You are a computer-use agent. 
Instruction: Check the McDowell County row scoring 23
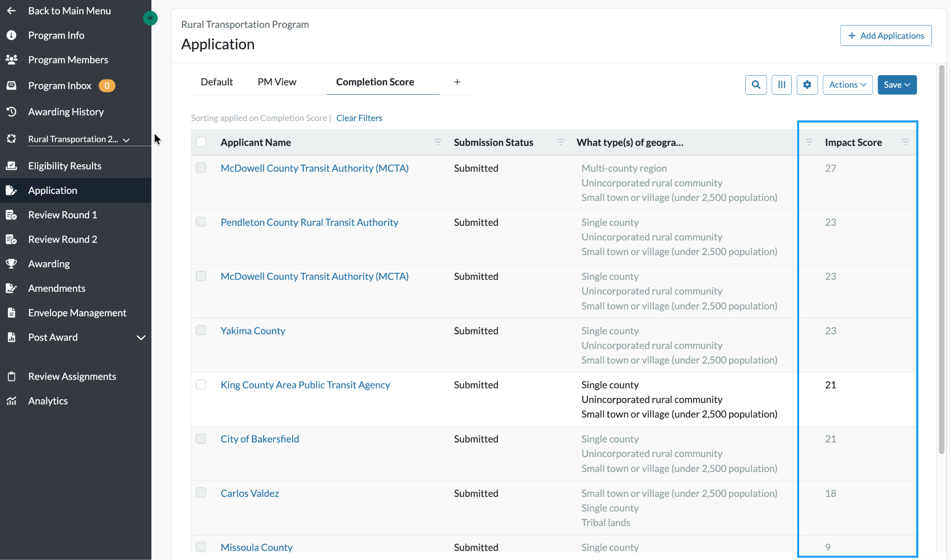pyautogui.click(x=201, y=276)
